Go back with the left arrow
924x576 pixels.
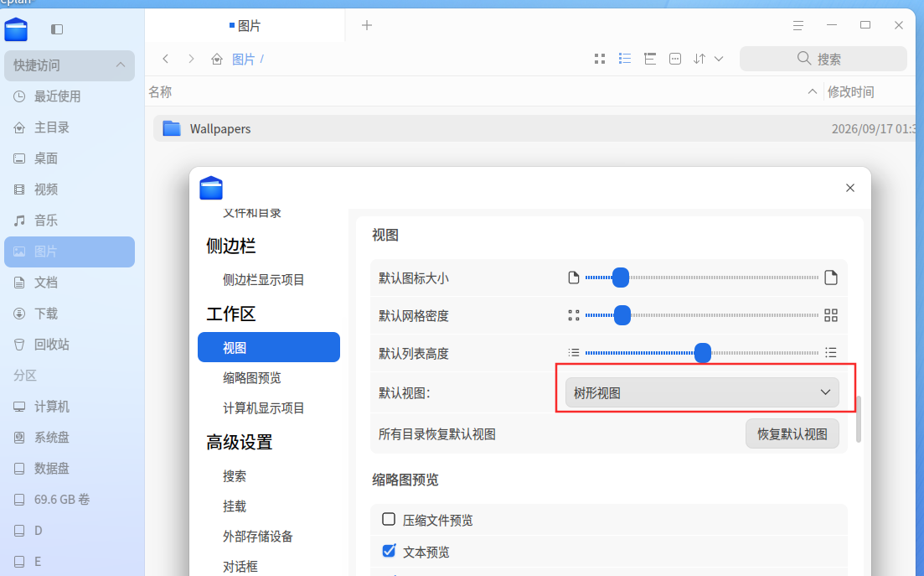click(166, 59)
